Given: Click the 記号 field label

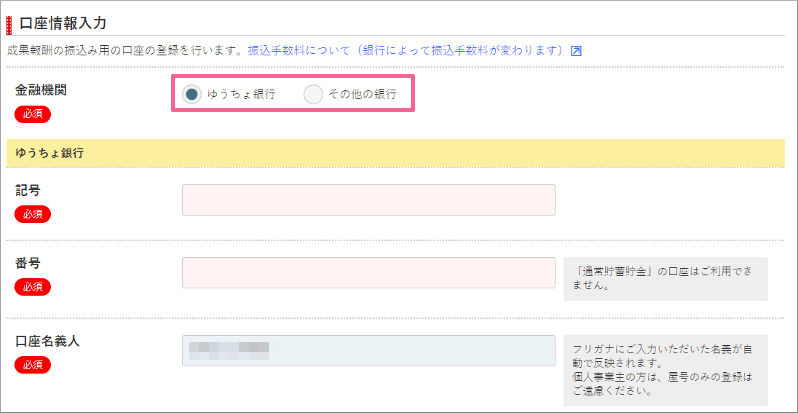Looking at the screenshot, I should [x=28, y=191].
